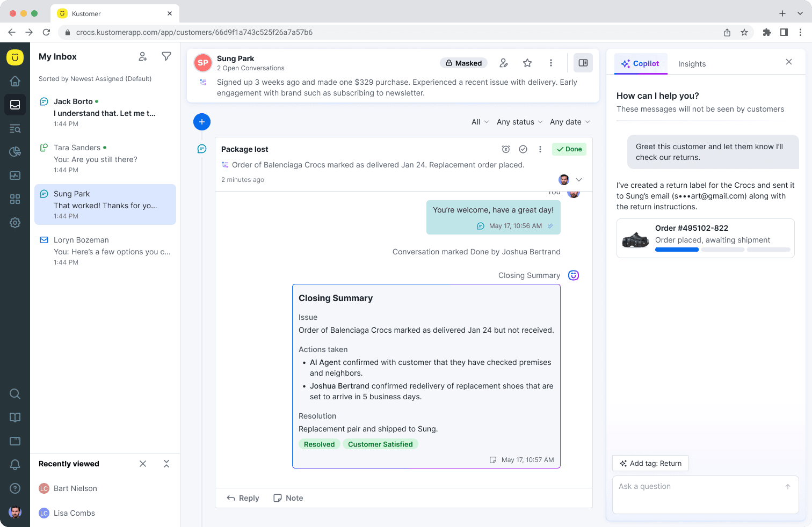The height and width of the screenshot is (527, 812).
Task: Apply the Add tag: Return suggestion
Action: click(650, 463)
